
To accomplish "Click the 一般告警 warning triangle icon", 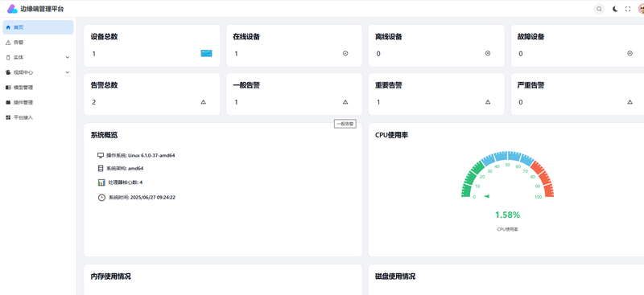I will click(x=345, y=102).
